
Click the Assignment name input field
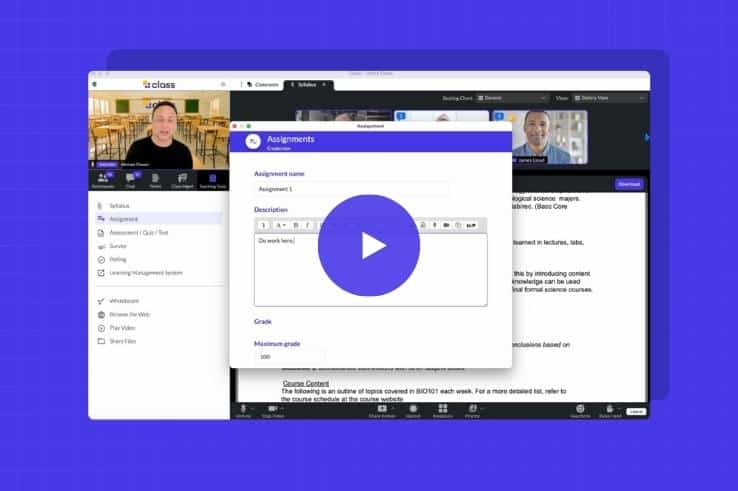click(351, 188)
